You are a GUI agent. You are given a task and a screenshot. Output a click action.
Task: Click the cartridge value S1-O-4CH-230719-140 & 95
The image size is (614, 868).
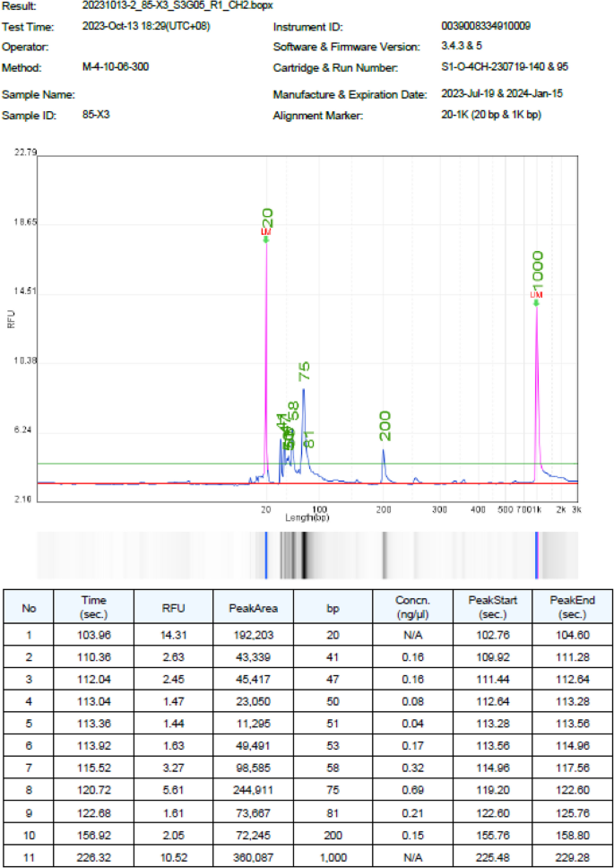tap(505, 67)
